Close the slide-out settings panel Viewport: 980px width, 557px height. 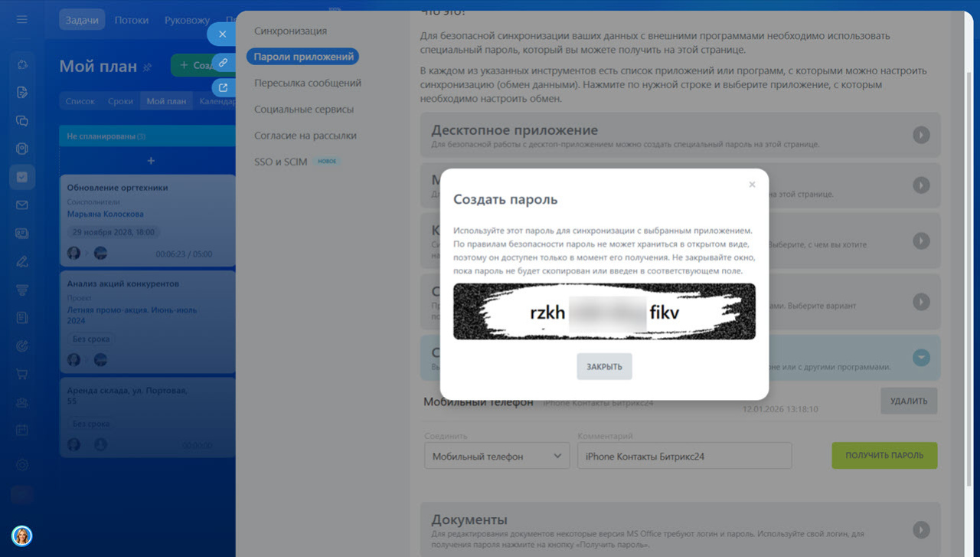point(222,34)
